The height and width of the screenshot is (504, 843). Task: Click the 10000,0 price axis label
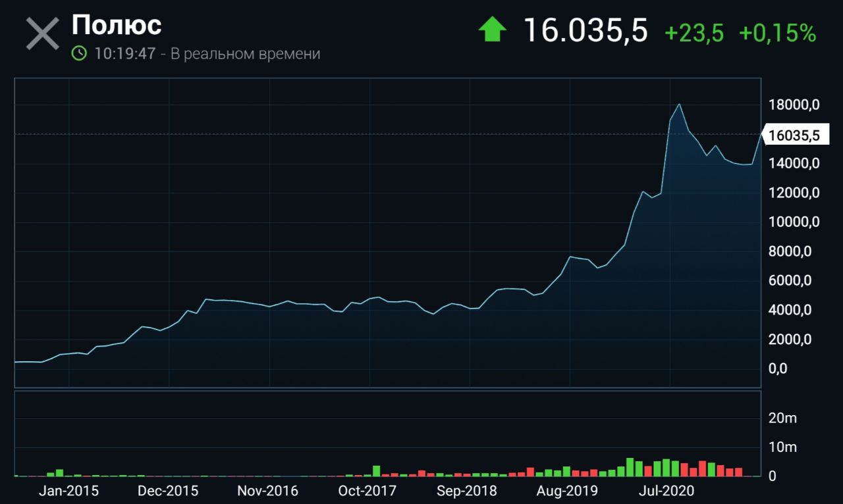click(794, 222)
